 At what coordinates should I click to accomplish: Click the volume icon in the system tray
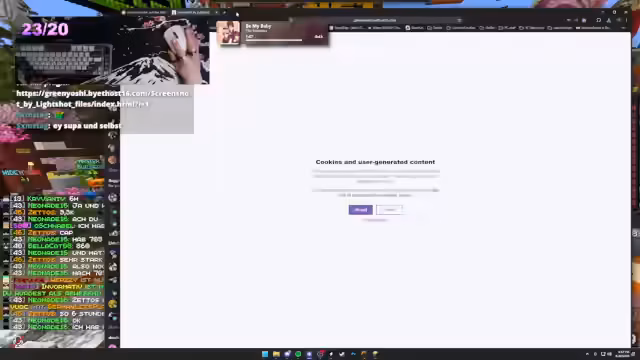(610, 354)
